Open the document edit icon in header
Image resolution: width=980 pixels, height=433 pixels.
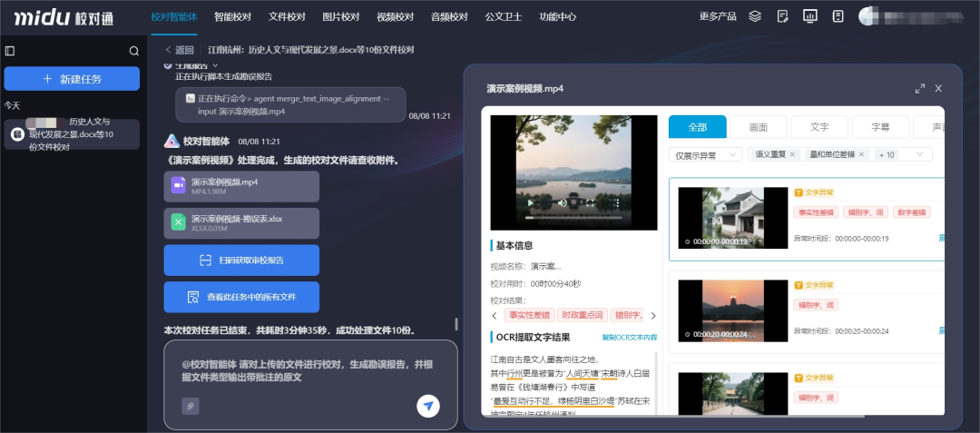(x=782, y=16)
